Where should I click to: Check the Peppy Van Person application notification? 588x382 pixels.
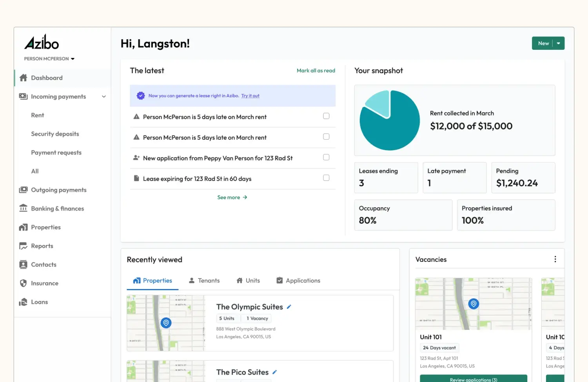[x=326, y=157]
